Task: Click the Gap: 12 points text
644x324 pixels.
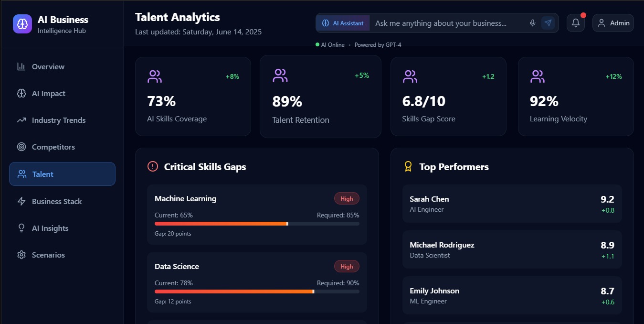Action: 173,302
